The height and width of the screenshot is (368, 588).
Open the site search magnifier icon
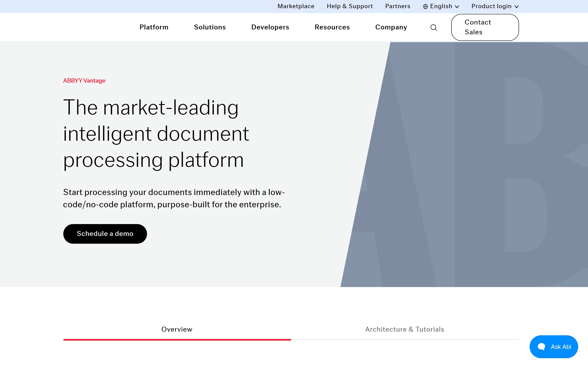[x=434, y=28]
